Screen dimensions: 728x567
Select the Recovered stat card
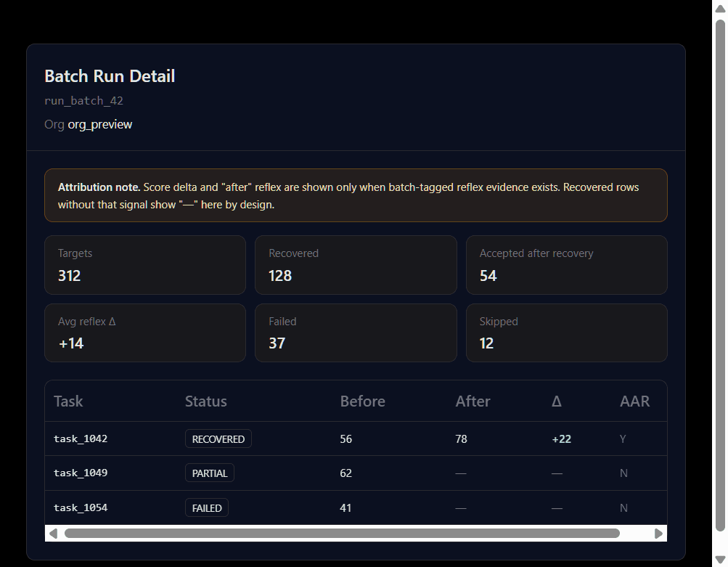click(x=356, y=265)
